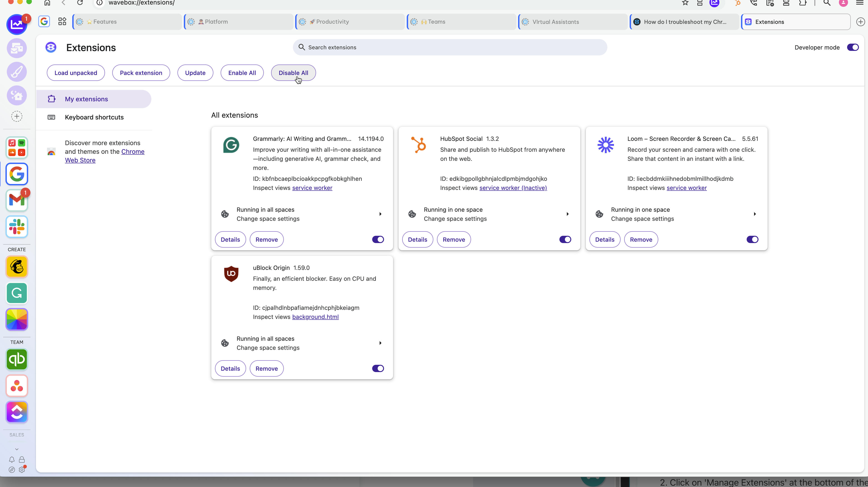This screenshot has height=487, width=868.
Task: Disable the HubSpot Social extension toggle
Action: (565, 239)
